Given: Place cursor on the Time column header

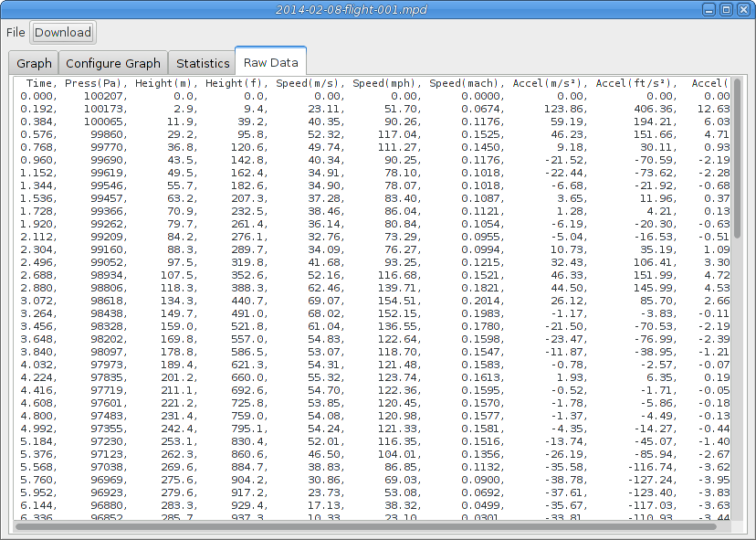Looking at the screenshot, I should coord(41,83).
